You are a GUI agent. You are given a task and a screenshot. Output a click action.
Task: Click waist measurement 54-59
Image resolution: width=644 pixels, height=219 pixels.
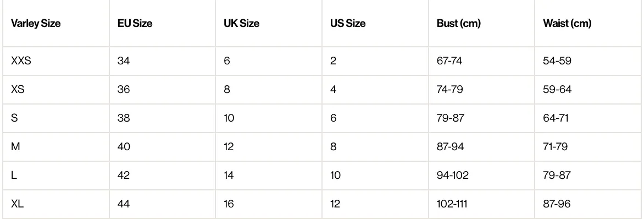[557, 61]
